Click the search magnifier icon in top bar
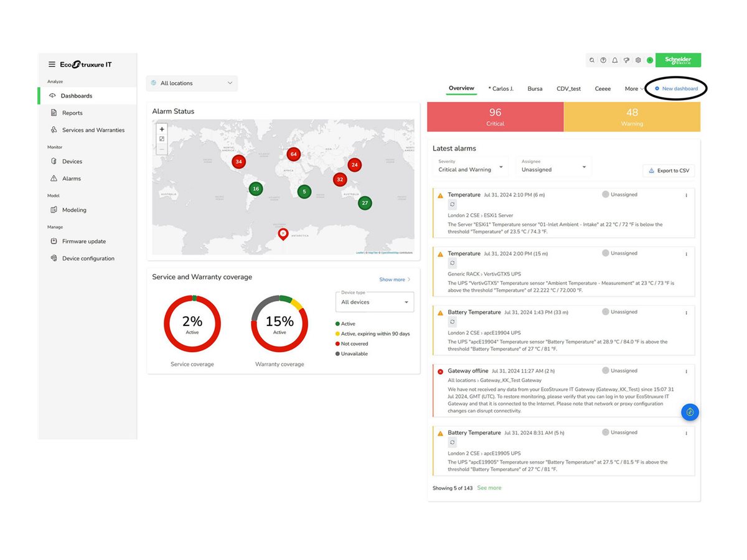 point(592,60)
